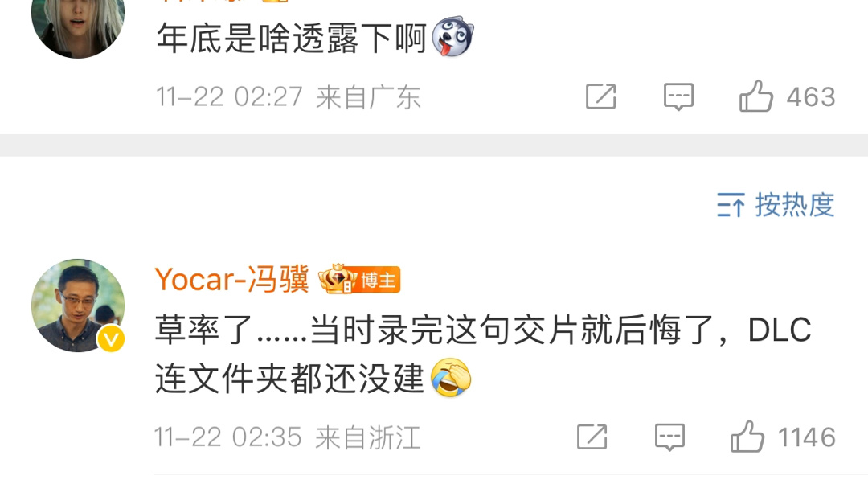
Task: Reply to the 年底是啥透露下啊 comment
Action: coord(678,97)
